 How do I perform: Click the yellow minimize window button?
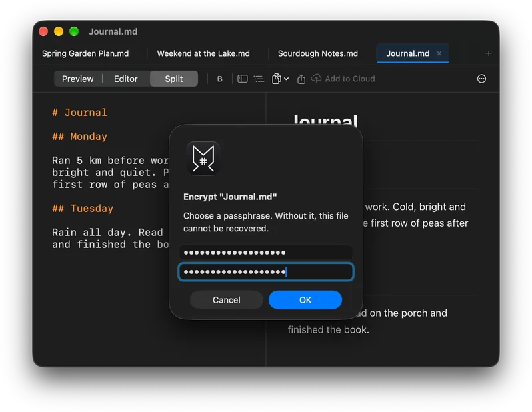(x=59, y=31)
